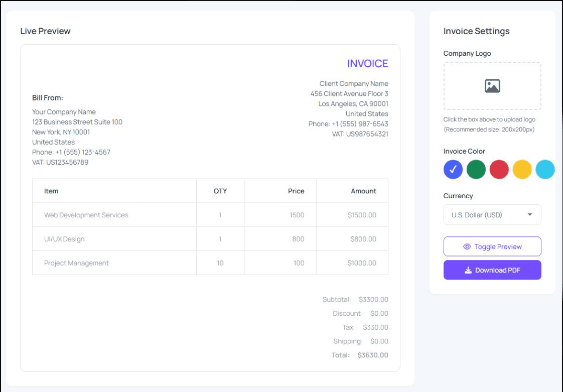Image resolution: width=563 pixels, height=392 pixels.
Task: Click 'Your Company Name' text
Action: [64, 112]
